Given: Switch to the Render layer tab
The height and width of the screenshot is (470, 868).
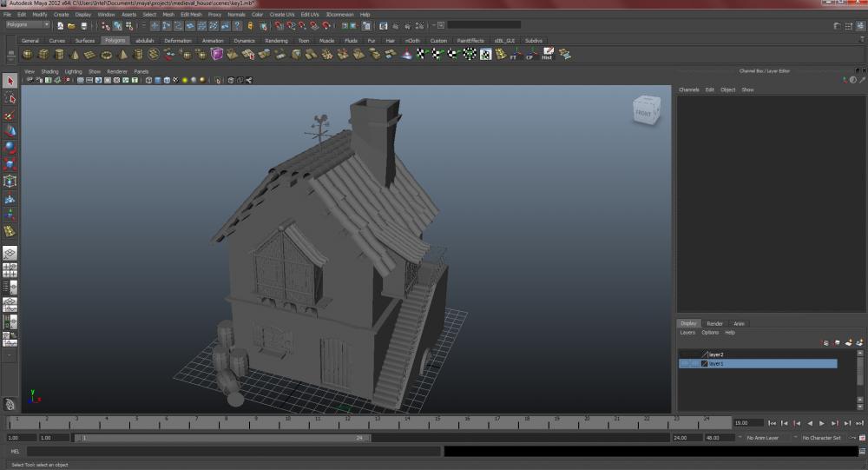Looking at the screenshot, I should 714,323.
